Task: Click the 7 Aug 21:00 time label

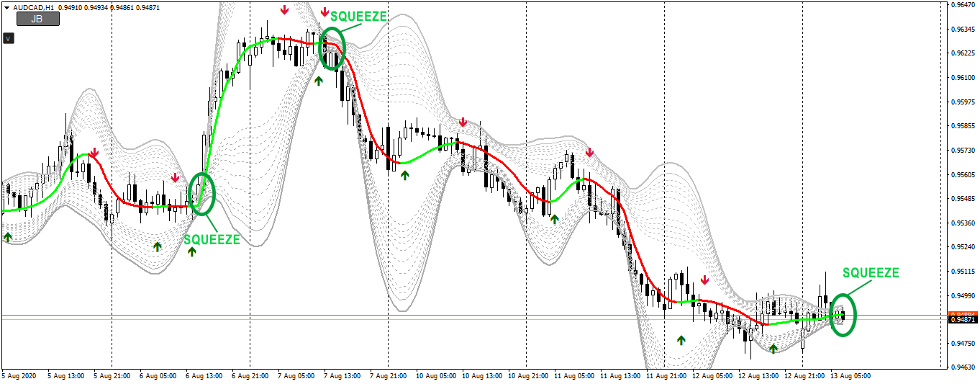Action: coord(389,376)
